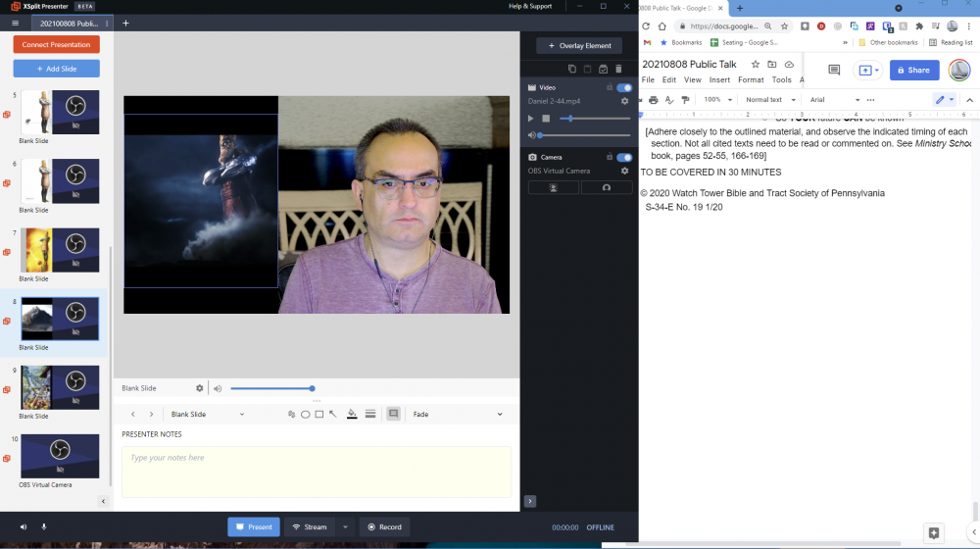Click the headshot mask icon under Camera
The height and width of the screenshot is (549, 980).
(607, 187)
